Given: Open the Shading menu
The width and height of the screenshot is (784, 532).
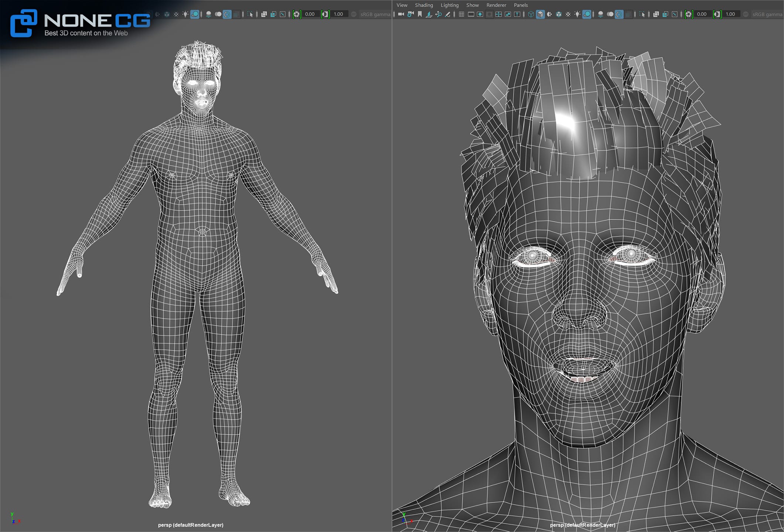Looking at the screenshot, I should (424, 5).
